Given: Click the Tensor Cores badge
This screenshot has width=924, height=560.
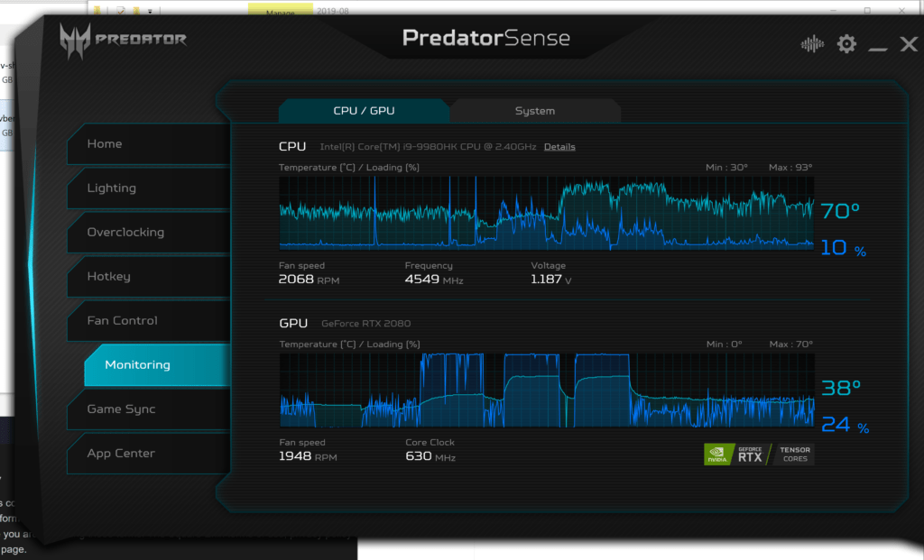Looking at the screenshot, I should (794, 454).
